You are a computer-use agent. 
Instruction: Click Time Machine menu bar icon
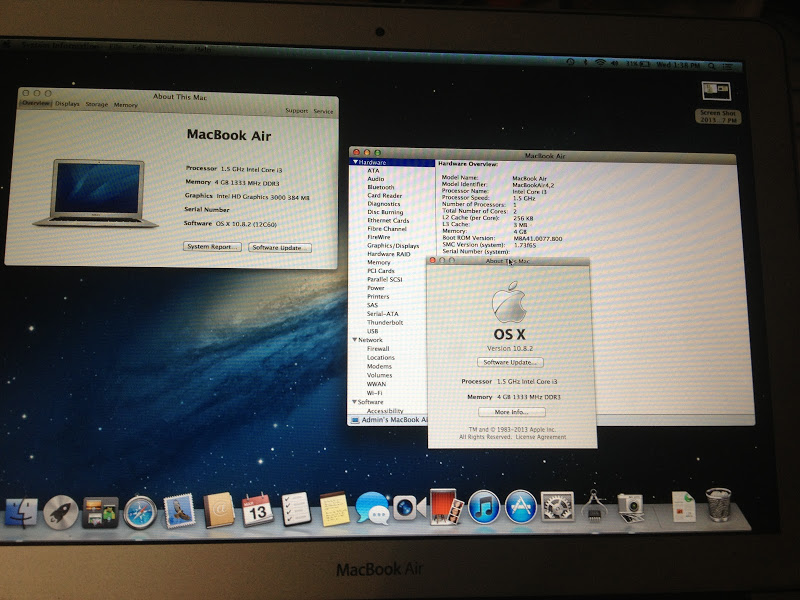tap(570, 62)
